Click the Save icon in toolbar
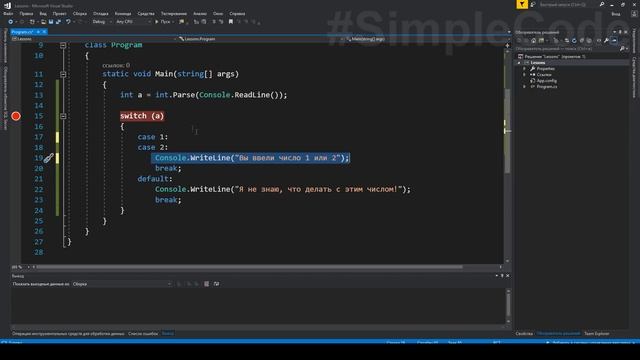 [51, 22]
